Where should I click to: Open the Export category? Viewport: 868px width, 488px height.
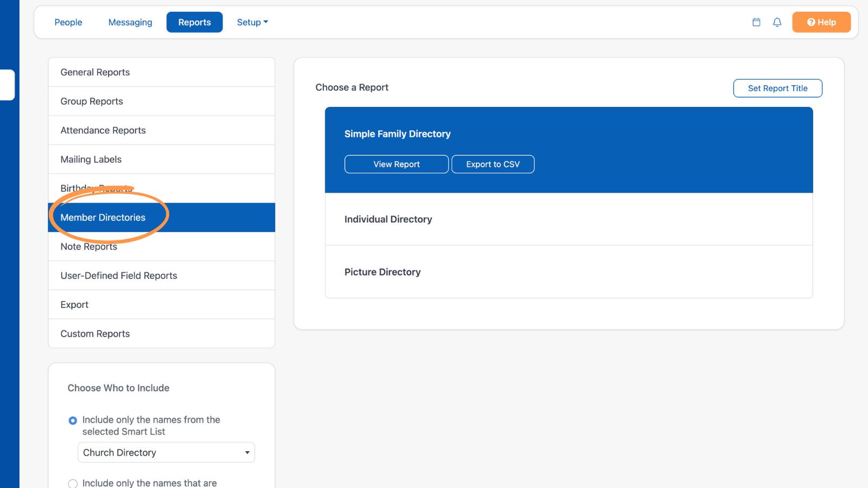click(162, 305)
